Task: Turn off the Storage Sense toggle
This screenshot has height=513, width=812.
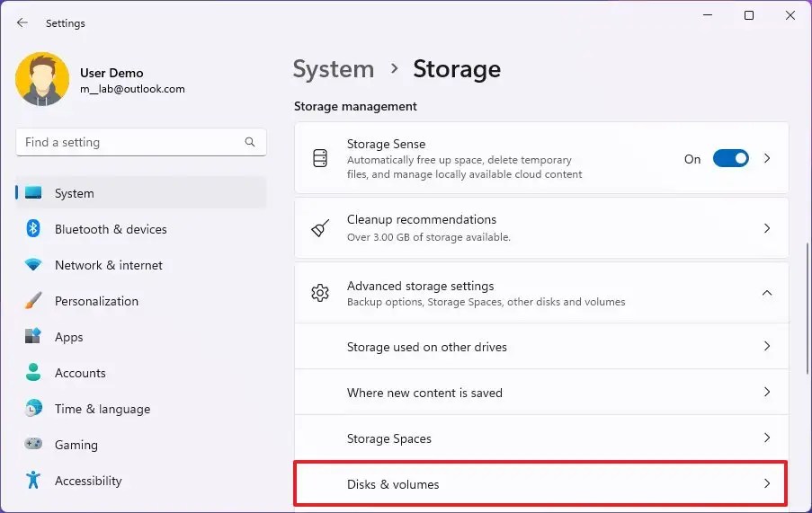Action: click(731, 158)
